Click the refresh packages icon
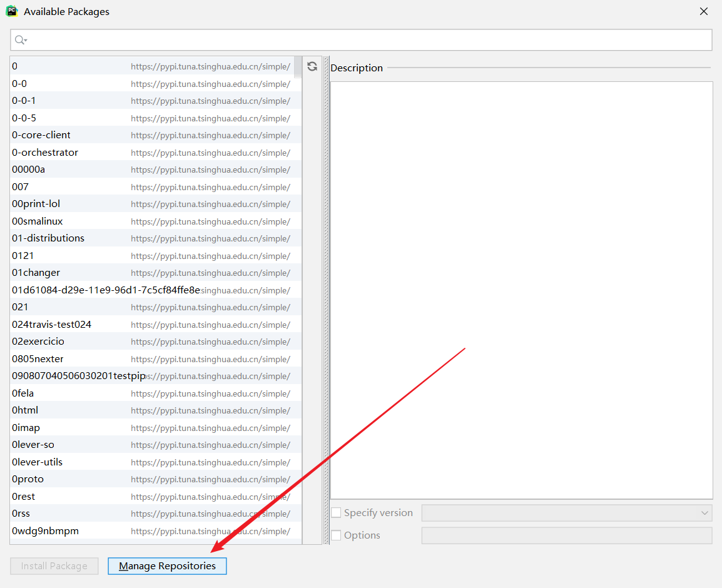 312,66
